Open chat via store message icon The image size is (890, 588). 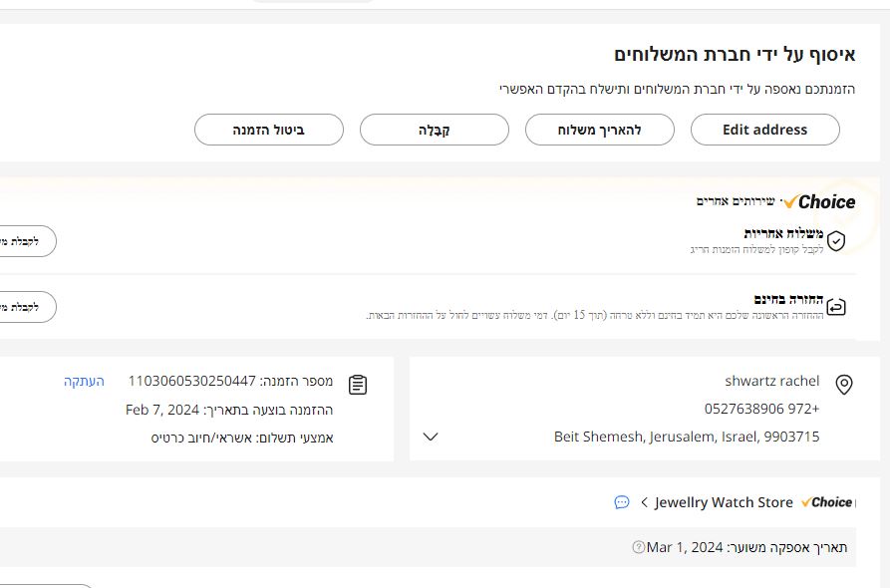click(x=622, y=502)
